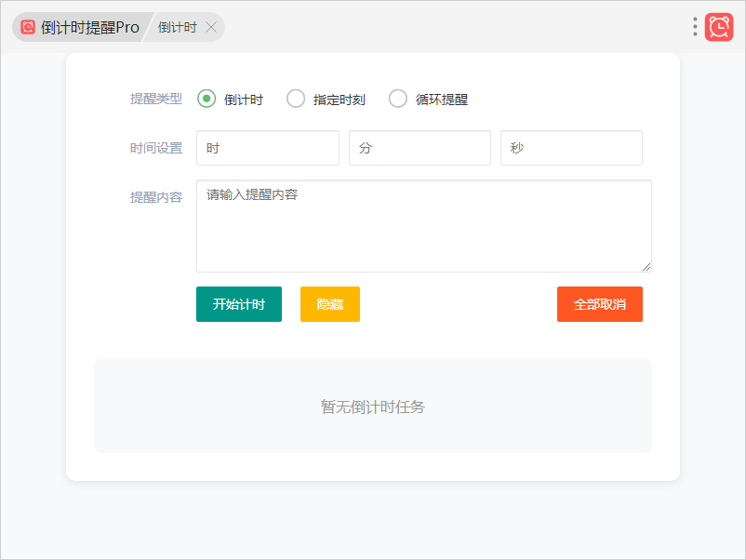The height and width of the screenshot is (560, 746).
Task: Close the 倒计时 tab with the X
Action: (x=211, y=28)
